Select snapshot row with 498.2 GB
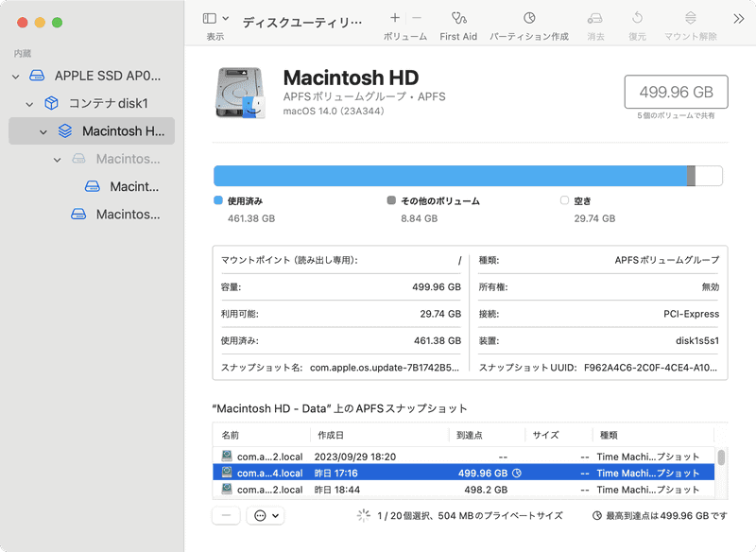Image resolution: width=756 pixels, height=552 pixels. (463, 490)
